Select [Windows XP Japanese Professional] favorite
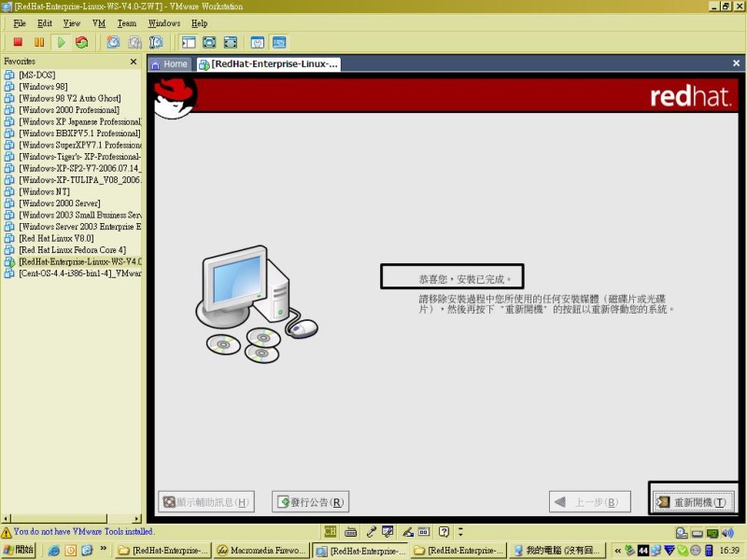 (80, 121)
